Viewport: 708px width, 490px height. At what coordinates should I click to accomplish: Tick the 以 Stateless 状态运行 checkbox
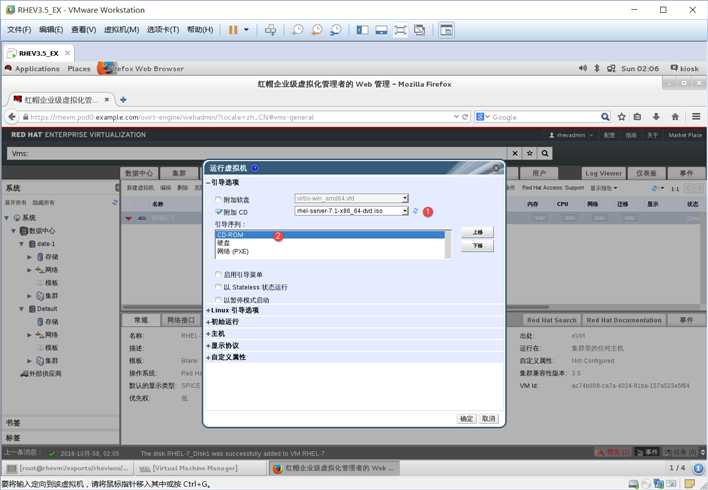219,287
